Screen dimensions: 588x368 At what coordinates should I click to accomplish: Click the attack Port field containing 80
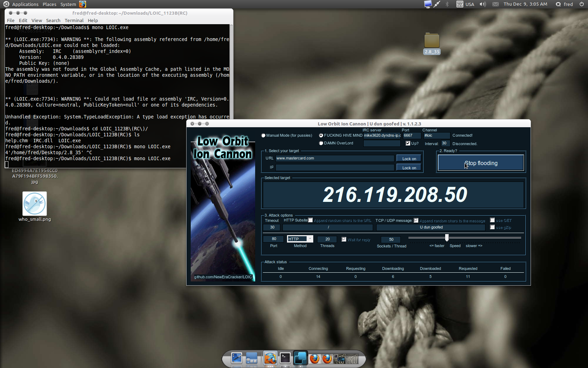coord(274,239)
